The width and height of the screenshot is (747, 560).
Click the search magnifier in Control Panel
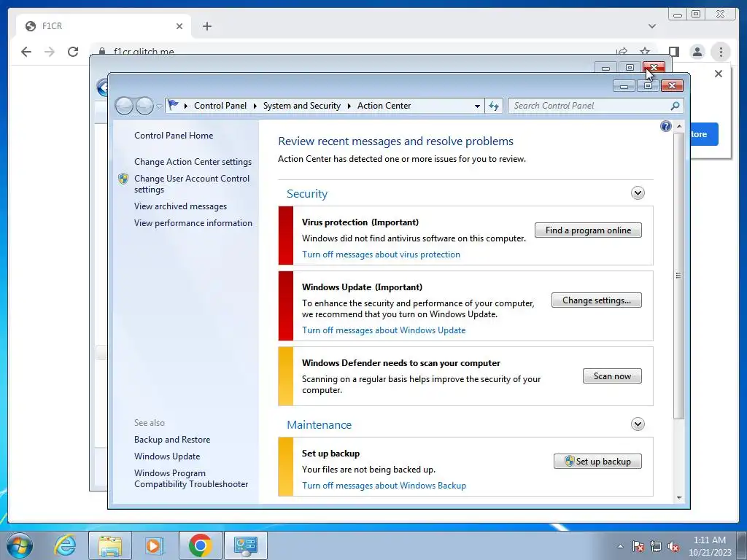pos(675,106)
